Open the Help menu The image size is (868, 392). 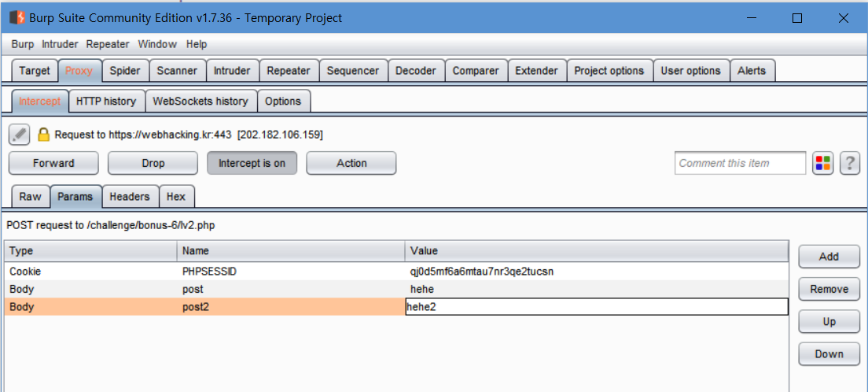coord(197,44)
